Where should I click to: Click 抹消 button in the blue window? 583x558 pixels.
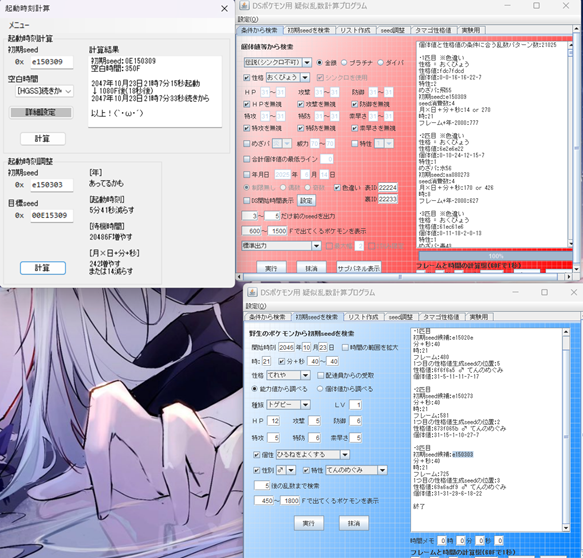pyautogui.click(x=354, y=523)
